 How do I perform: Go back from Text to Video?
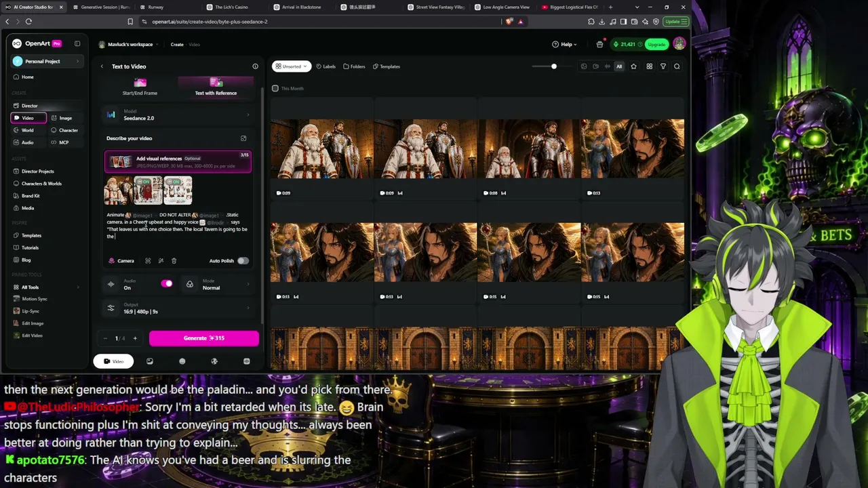click(102, 66)
